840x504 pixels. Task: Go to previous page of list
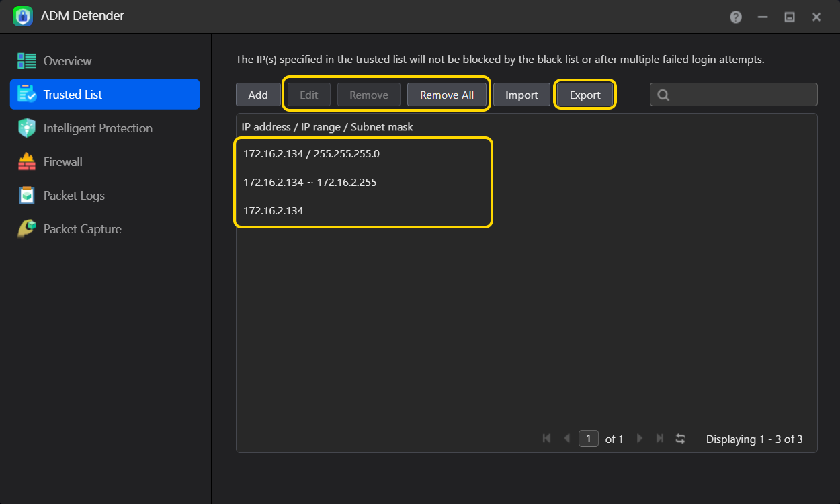tap(566, 439)
